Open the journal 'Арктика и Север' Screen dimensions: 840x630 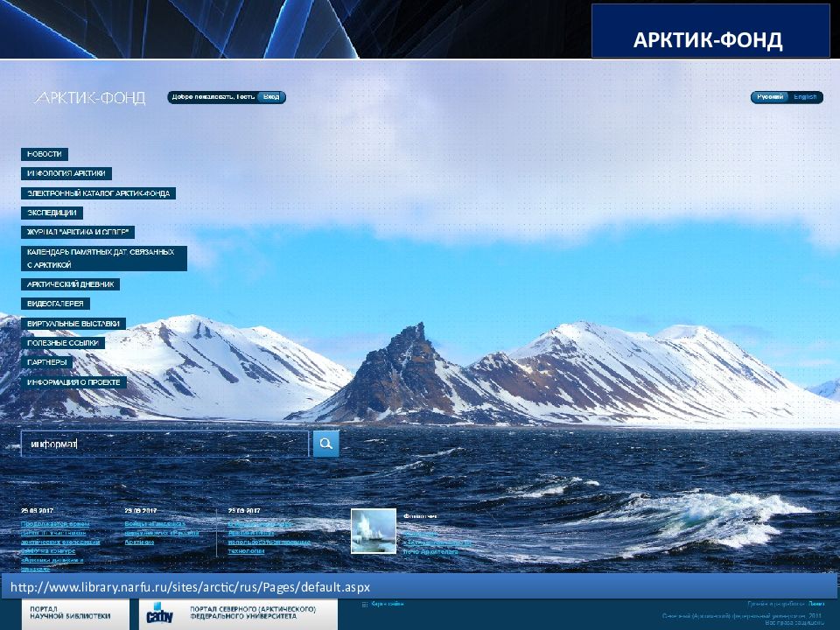[x=78, y=232]
